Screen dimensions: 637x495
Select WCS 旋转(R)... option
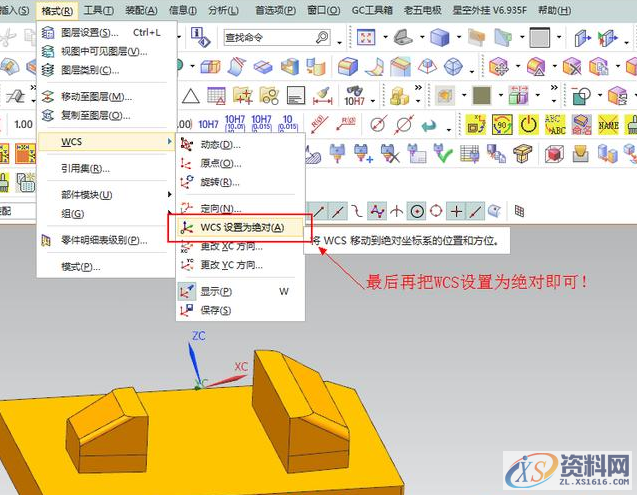(x=240, y=182)
